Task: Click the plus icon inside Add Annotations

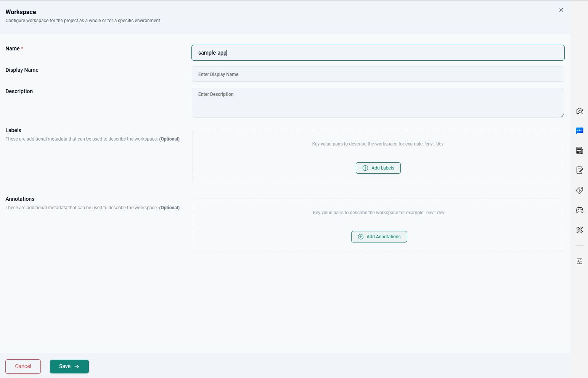Action: tap(361, 237)
